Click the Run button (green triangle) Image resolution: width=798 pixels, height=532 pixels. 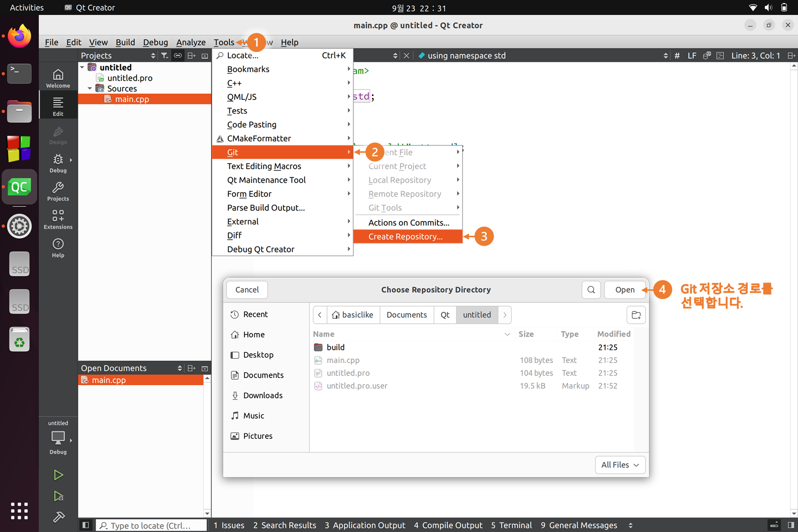tap(58, 475)
